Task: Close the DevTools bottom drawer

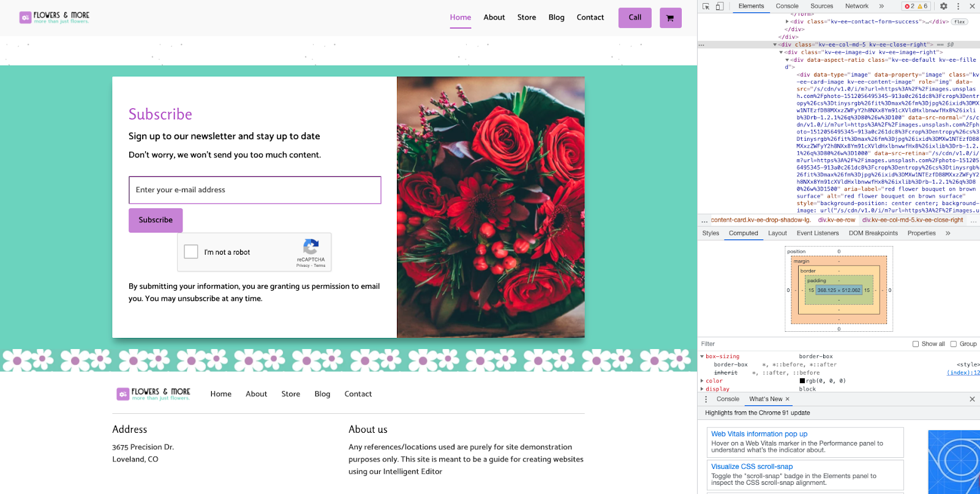Action: 972,399
